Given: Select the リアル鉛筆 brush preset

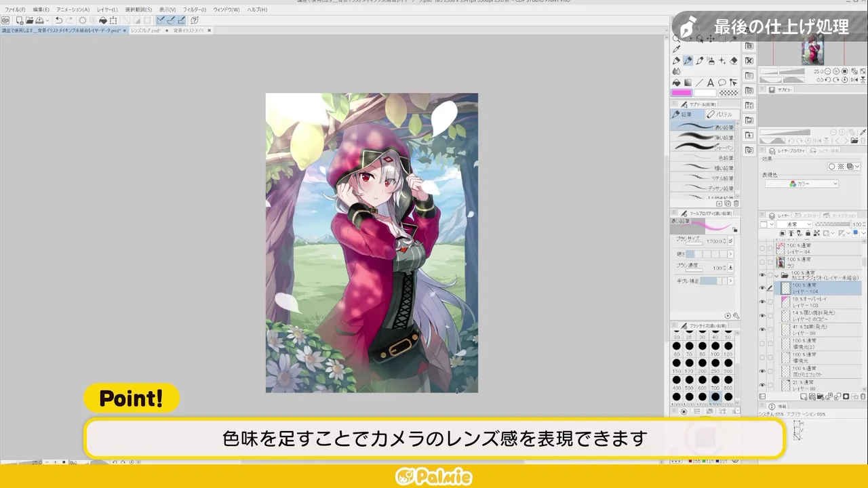Looking at the screenshot, I should pyautogui.click(x=703, y=178).
